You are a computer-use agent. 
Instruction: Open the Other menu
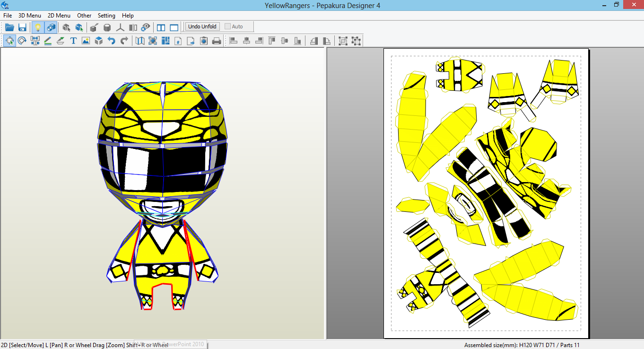84,15
